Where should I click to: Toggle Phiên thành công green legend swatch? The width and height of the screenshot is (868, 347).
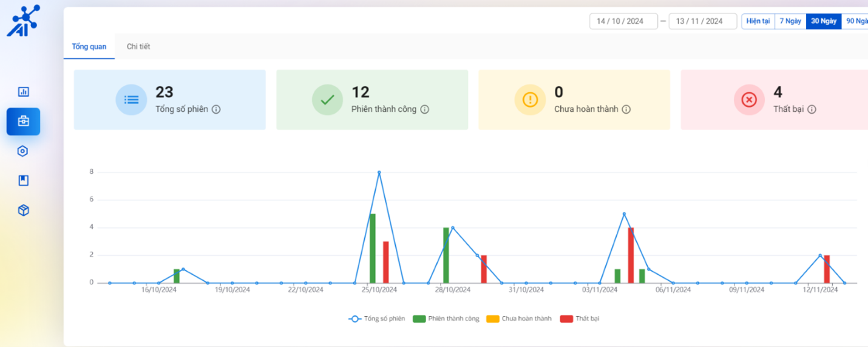click(419, 318)
